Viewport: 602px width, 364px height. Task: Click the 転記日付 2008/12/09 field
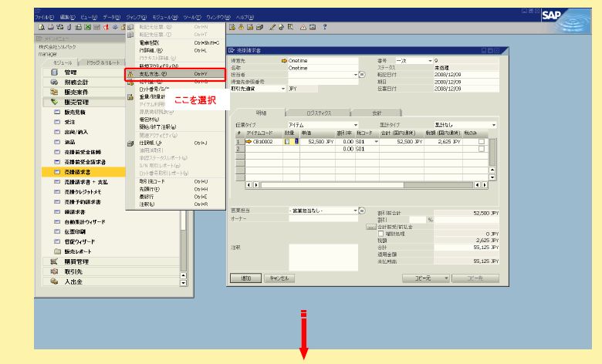point(466,75)
